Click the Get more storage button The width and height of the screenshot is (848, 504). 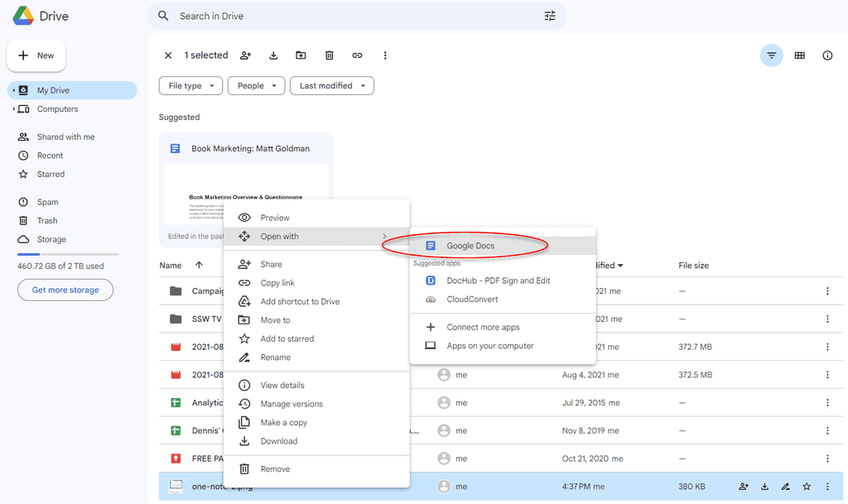pos(65,290)
